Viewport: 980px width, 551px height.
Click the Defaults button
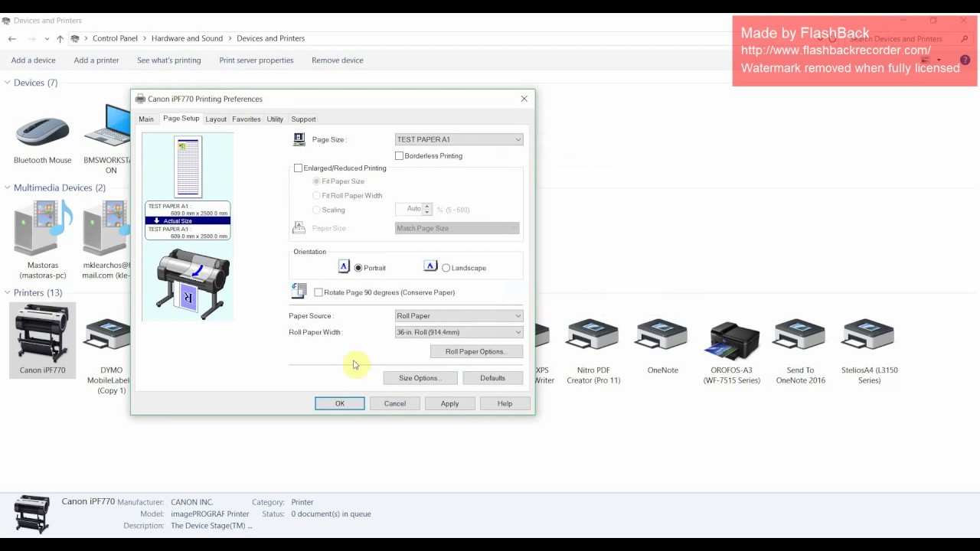[492, 377]
